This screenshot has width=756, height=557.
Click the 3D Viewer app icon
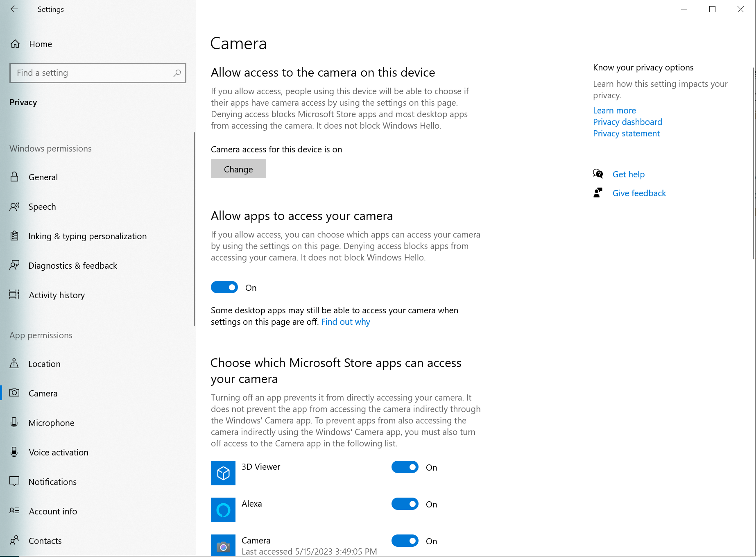(223, 473)
